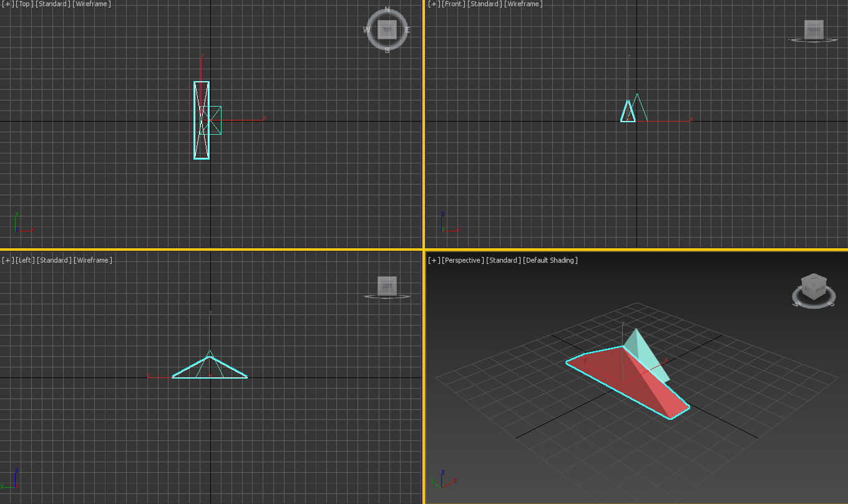Open the [Standard] menu in the Left viewport

click(54, 260)
